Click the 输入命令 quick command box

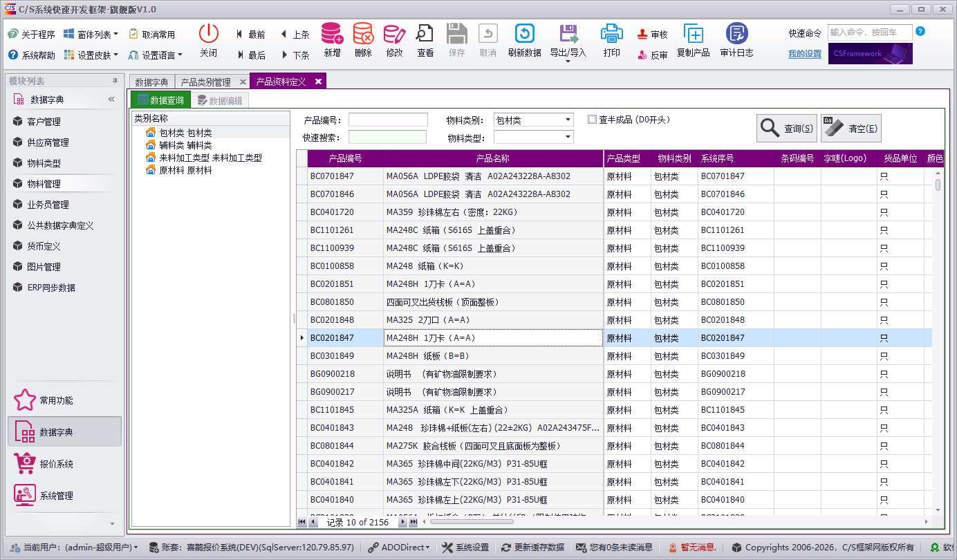point(870,32)
